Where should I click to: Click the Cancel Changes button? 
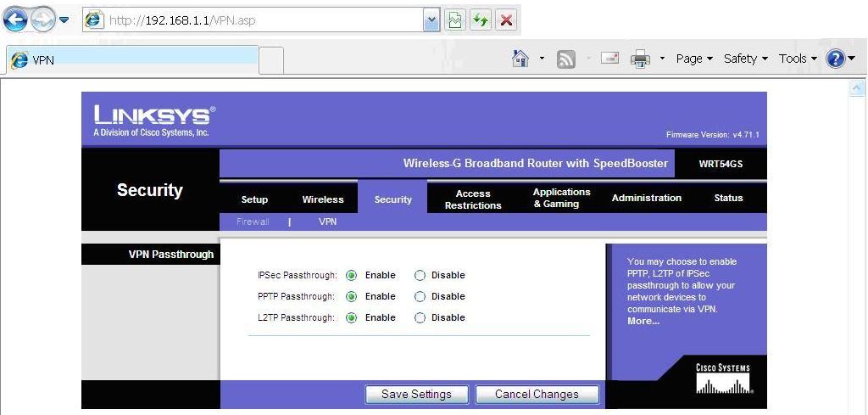point(537,395)
